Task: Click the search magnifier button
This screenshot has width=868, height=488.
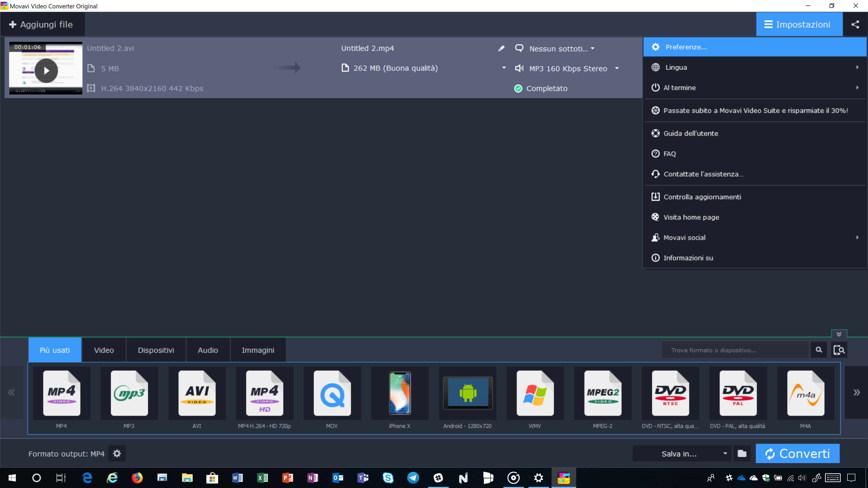Action: [x=819, y=350]
